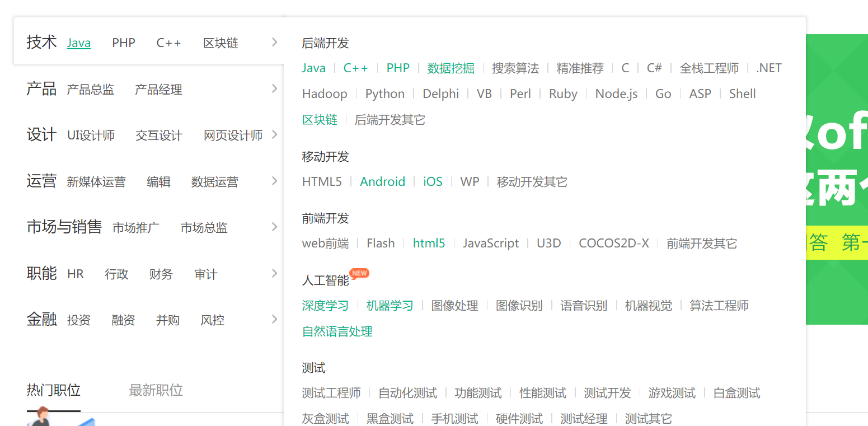Select the 深度学习 link
Viewport: 868px width, 426px height.
[x=325, y=306]
